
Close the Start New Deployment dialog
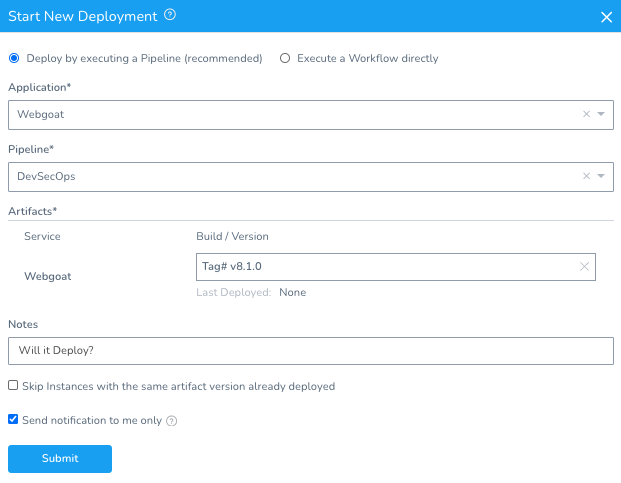pos(606,17)
